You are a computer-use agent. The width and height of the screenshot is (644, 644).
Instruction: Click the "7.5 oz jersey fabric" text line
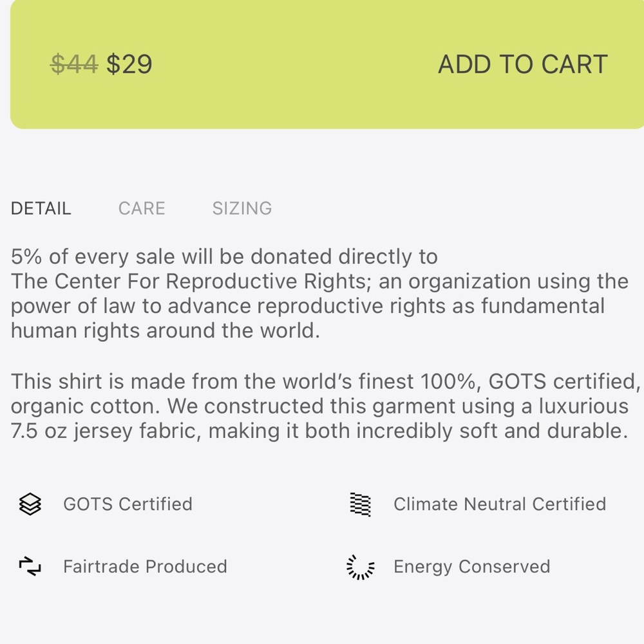(97, 431)
